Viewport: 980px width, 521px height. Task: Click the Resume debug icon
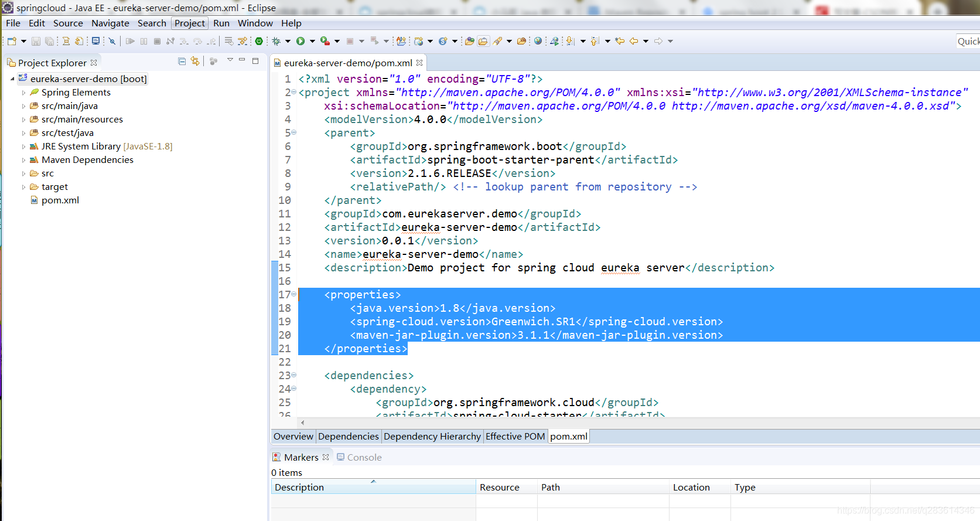pyautogui.click(x=130, y=41)
